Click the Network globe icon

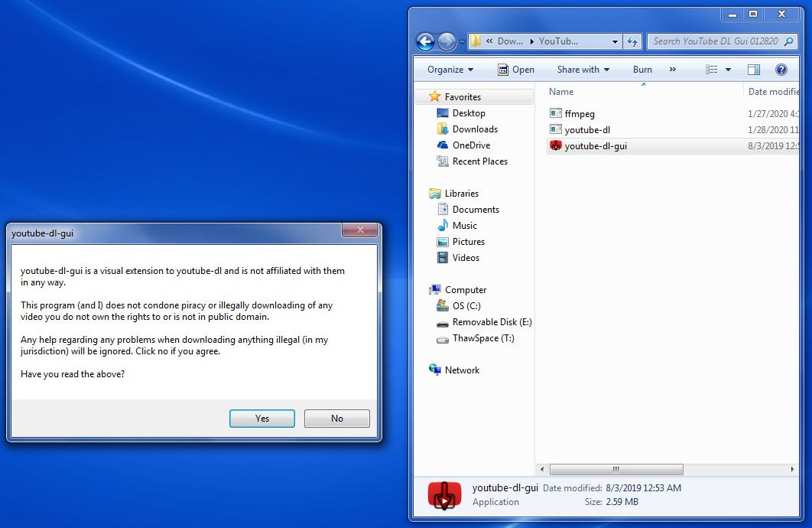click(x=434, y=370)
